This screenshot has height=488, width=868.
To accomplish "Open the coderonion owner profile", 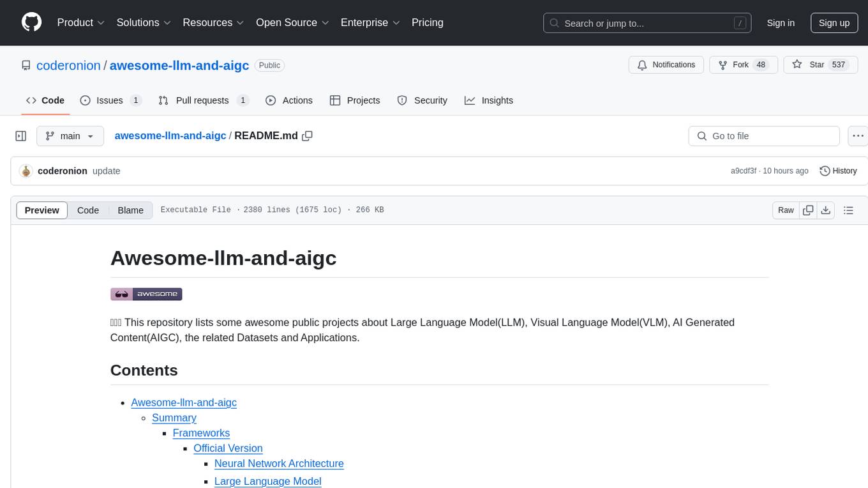I will click(68, 65).
